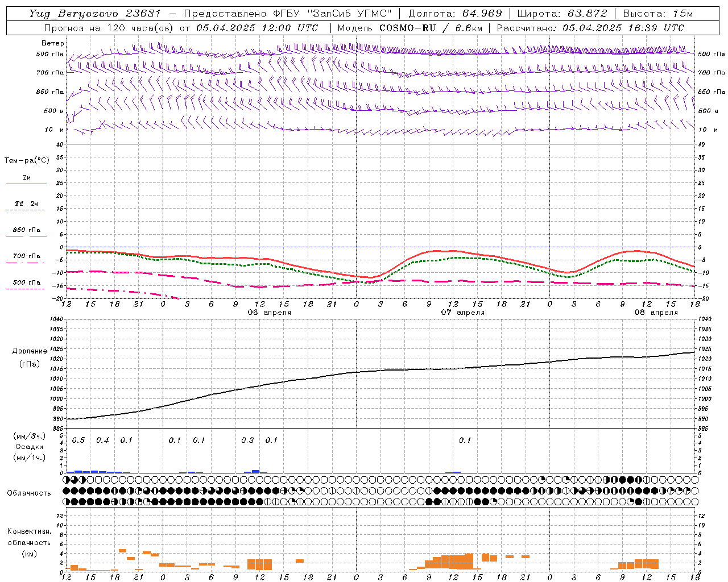Image resolution: width=728 pixels, height=582 pixels.
Task: Click the "Осадки" precipitation label
Action: pos(29,447)
